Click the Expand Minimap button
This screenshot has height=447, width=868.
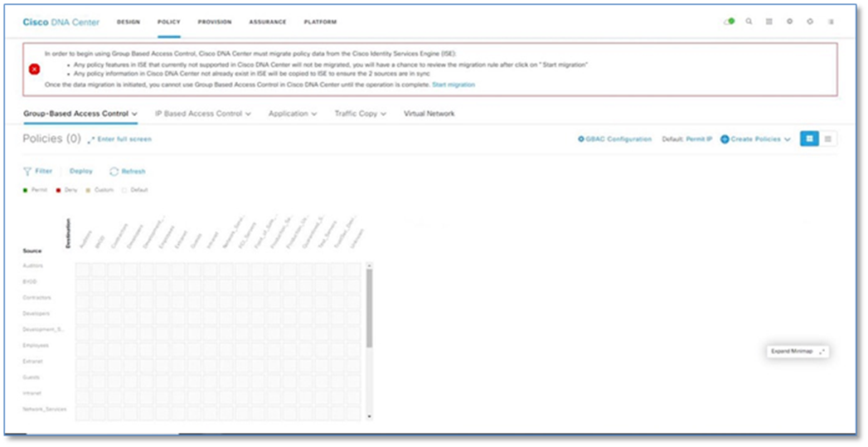click(x=798, y=351)
